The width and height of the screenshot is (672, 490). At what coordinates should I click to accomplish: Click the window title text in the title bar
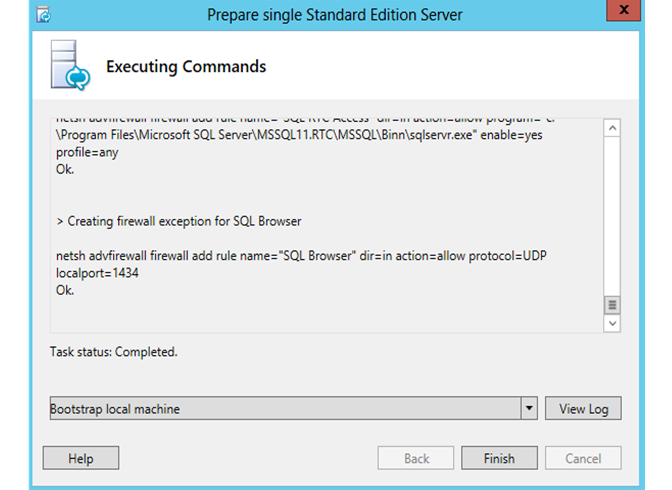[x=335, y=15]
